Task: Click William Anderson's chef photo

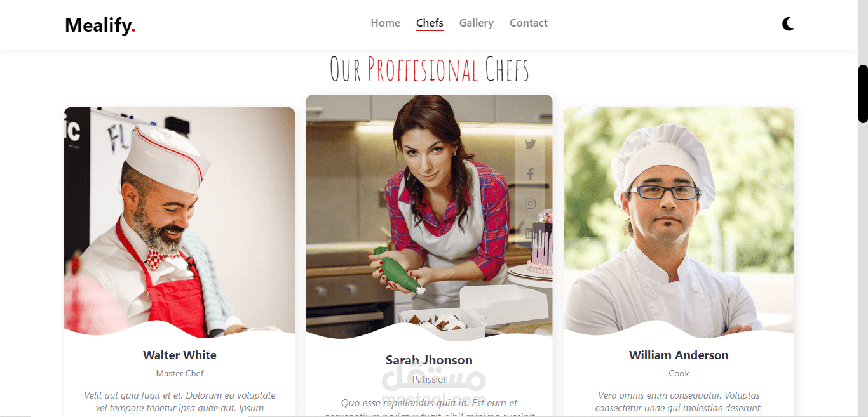Action: coord(679,222)
